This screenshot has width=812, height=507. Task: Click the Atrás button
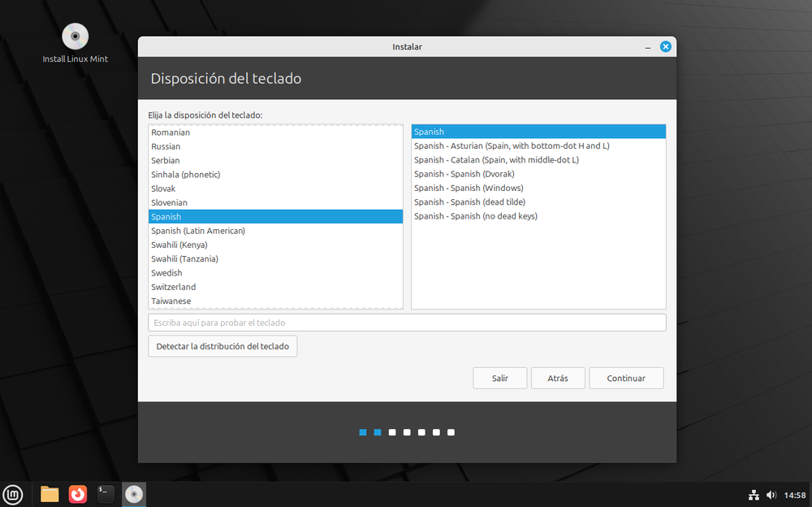tap(558, 378)
